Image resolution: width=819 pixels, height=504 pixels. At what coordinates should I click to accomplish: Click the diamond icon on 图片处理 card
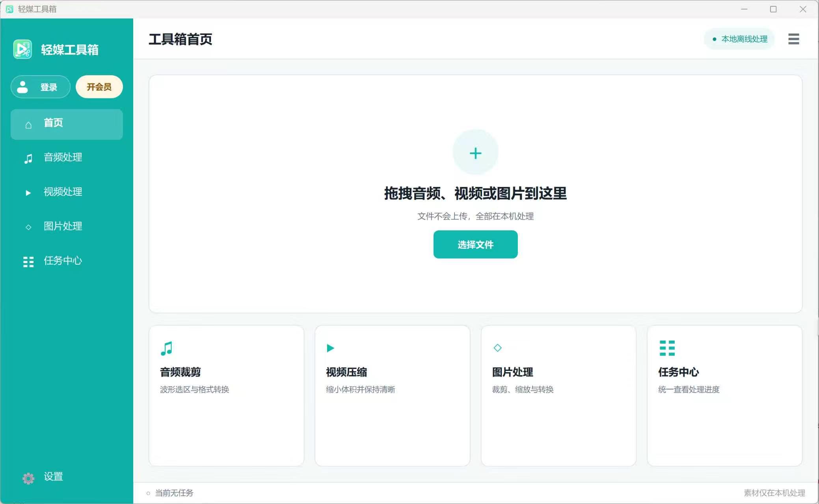coord(497,348)
